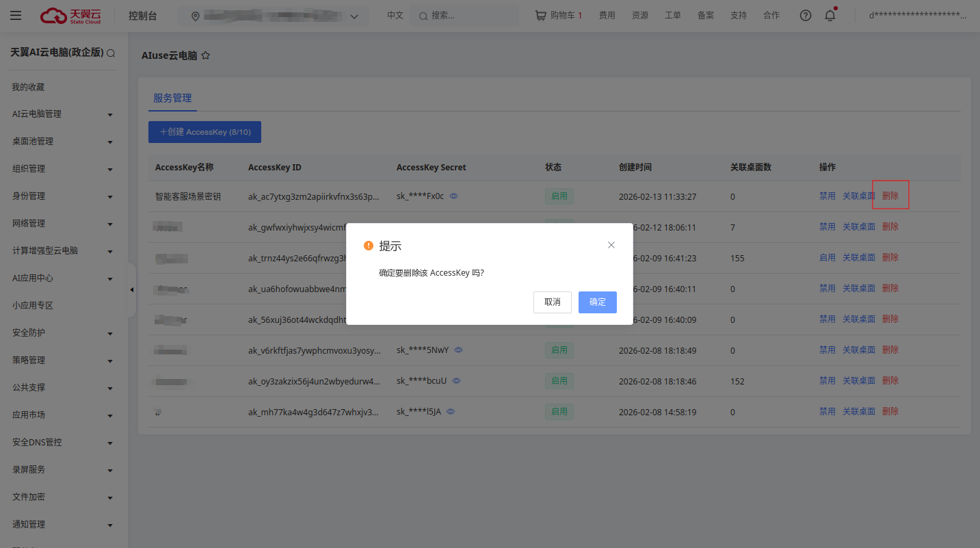Open the hamburger menu icon
The image size is (980, 548).
coord(16,15)
